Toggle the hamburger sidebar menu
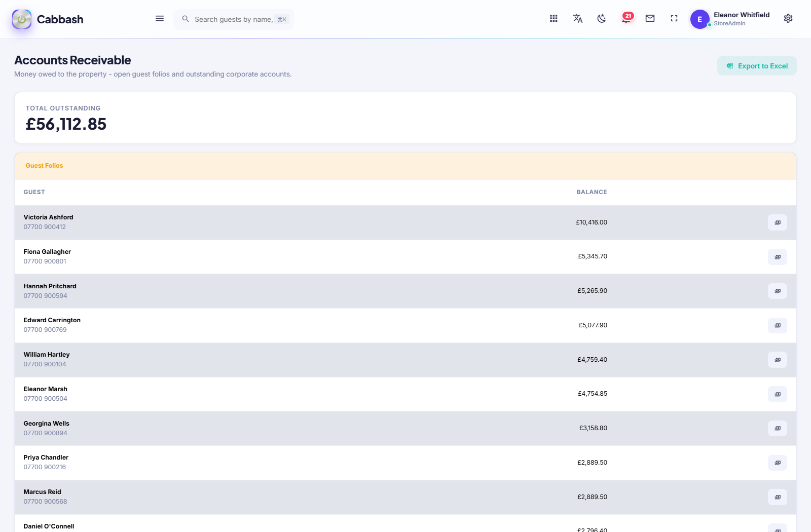The height and width of the screenshot is (532, 811). (160, 19)
